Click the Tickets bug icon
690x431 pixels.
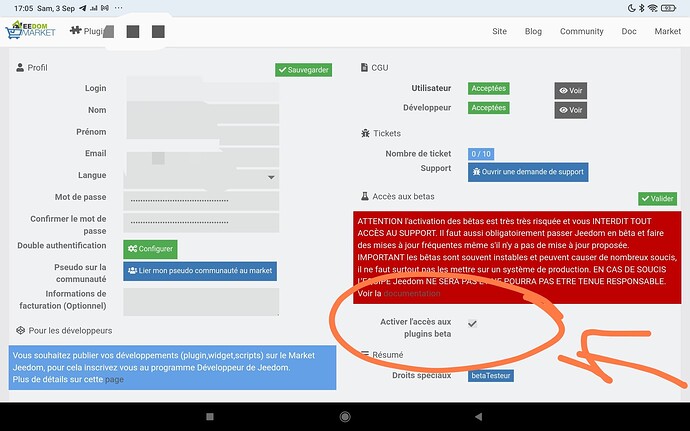tap(365, 133)
